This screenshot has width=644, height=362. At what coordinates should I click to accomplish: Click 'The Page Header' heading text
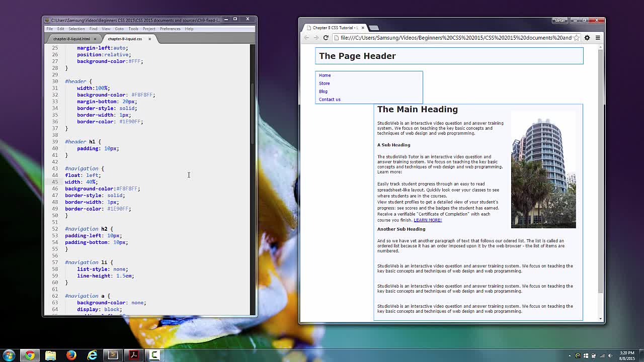click(357, 56)
